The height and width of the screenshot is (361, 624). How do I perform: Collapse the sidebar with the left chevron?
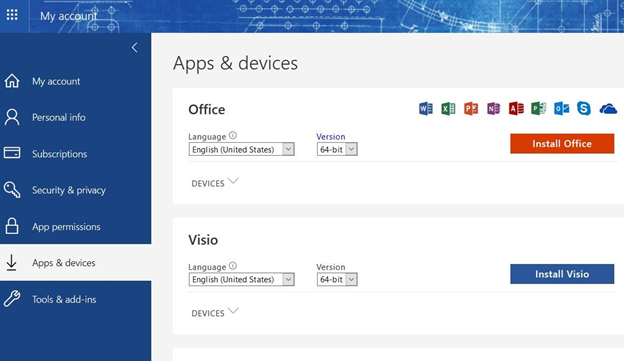click(x=135, y=48)
